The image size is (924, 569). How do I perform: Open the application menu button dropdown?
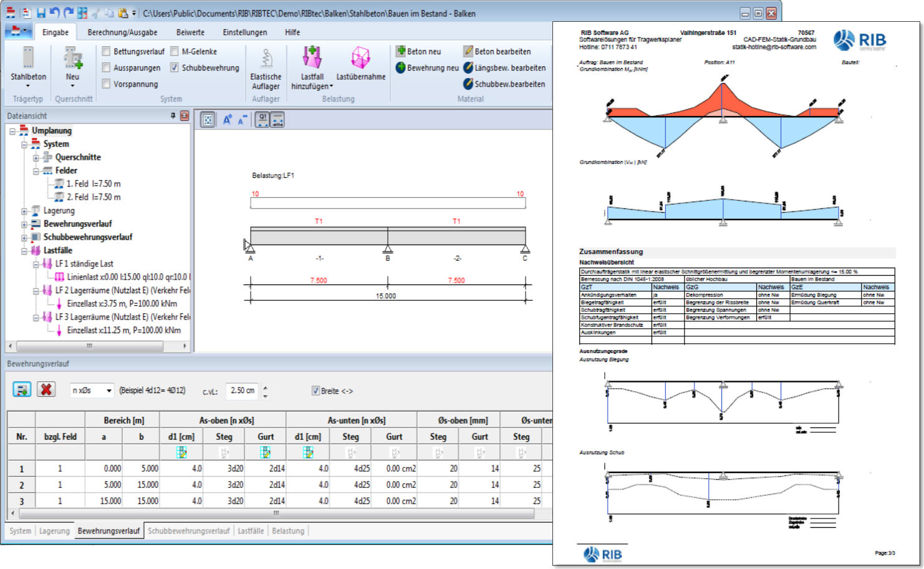(19, 31)
